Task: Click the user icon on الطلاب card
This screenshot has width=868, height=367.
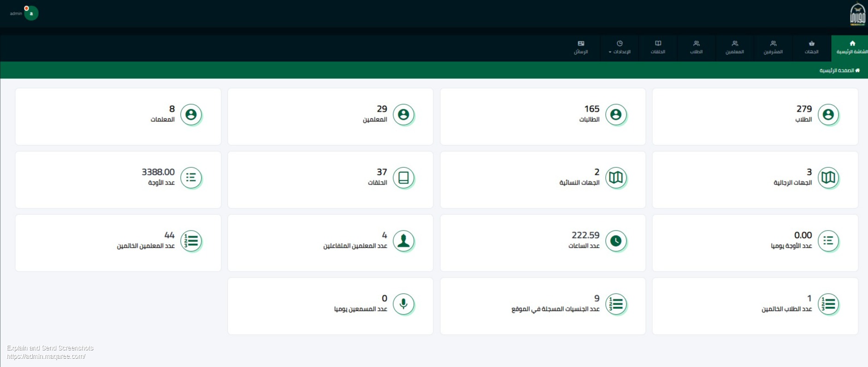Action: [x=828, y=114]
